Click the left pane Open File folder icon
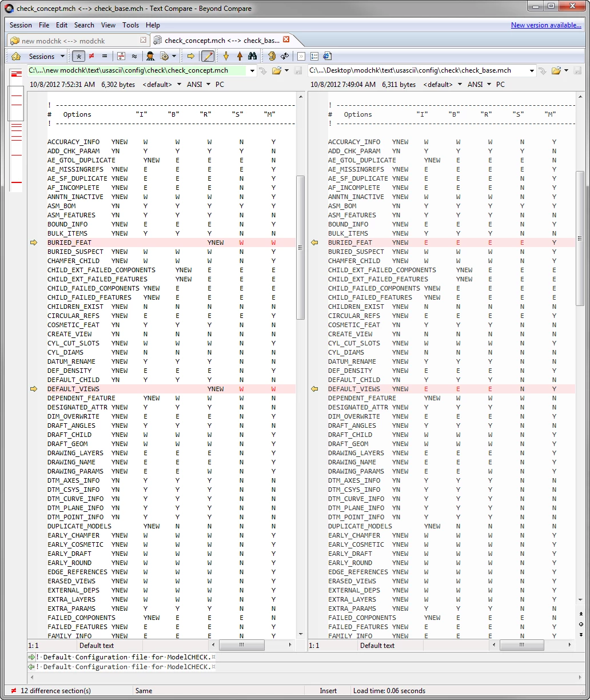 point(277,70)
